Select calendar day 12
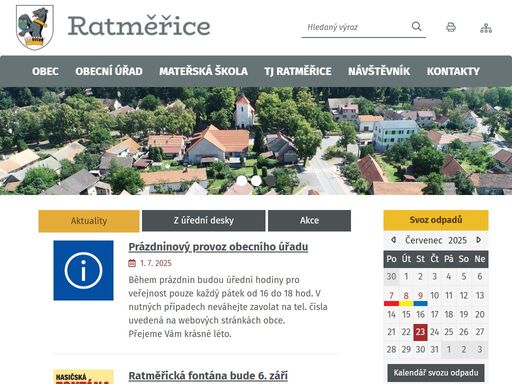The width and height of the screenshot is (512, 384). tap(464, 295)
